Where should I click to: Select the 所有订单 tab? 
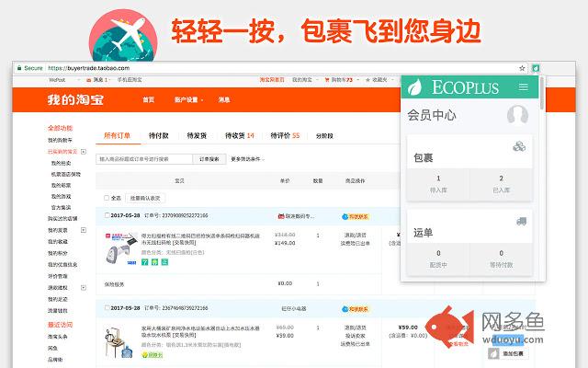pos(117,135)
